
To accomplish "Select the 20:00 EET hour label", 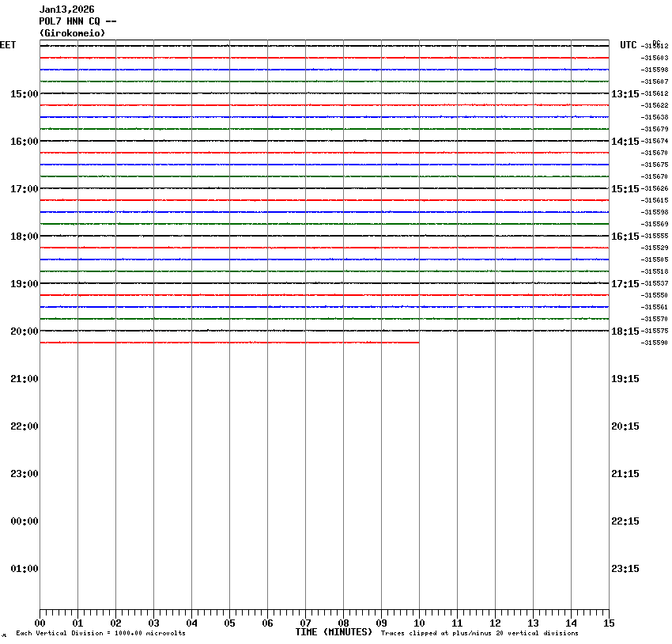I will pos(24,331).
